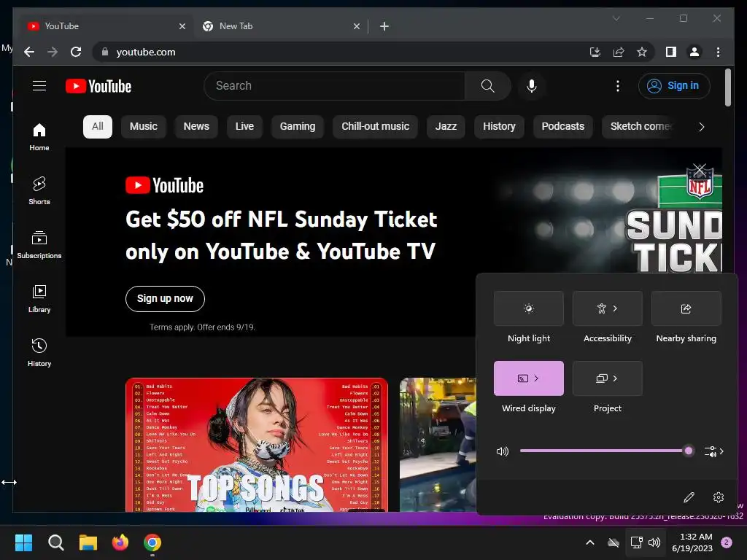
Task: Close the YouTube browser tab
Action: pos(182,26)
